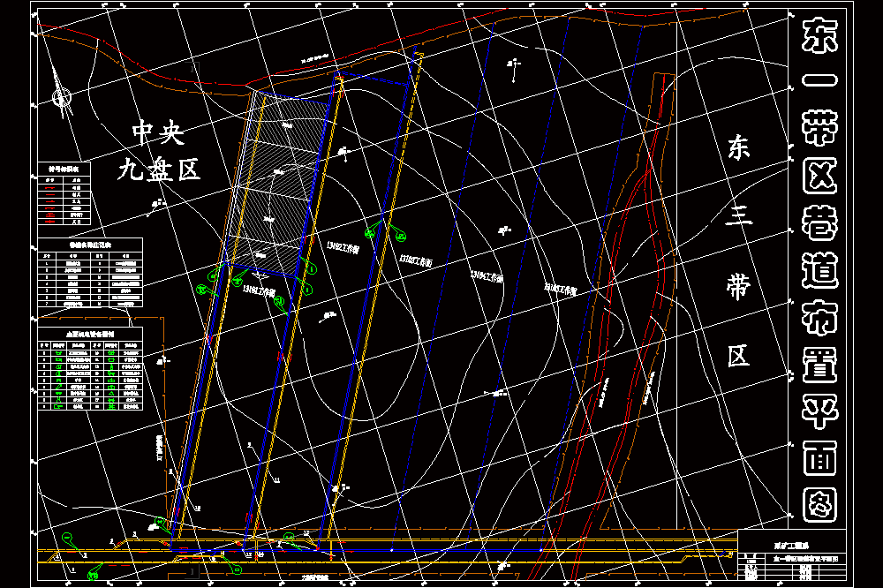Viewport: 883px width, 588px height.
Task: Click the 三 character of 东三带区
Action: point(738,215)
